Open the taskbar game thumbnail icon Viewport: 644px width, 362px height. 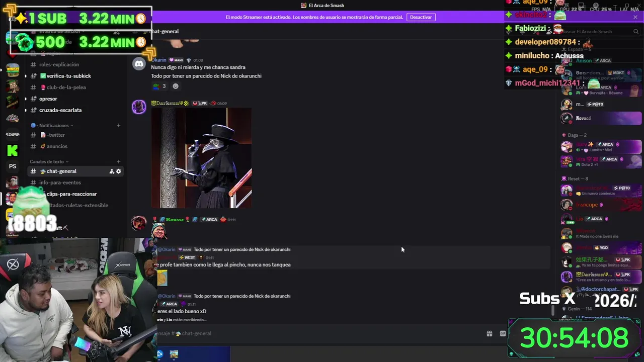174,354
